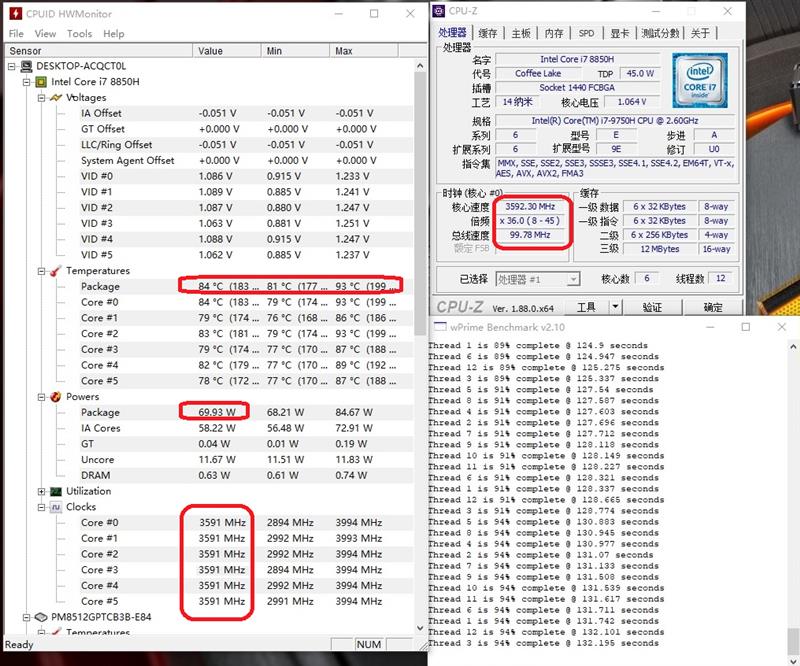This screenshot has height=666, width=800.
Task: Select the DESKTOP-ACQCT0L computer icon
Action: coord(26,66)
